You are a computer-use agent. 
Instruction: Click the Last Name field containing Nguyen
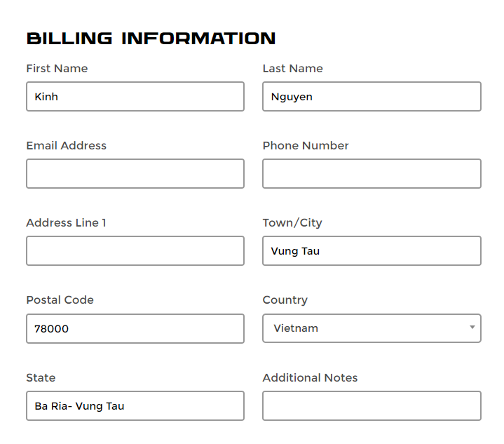[x=372, y=97]
